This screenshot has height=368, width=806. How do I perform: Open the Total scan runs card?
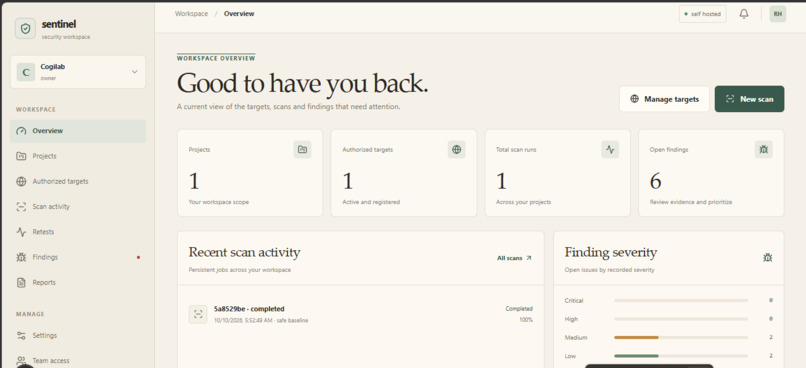tap(558, 173)
